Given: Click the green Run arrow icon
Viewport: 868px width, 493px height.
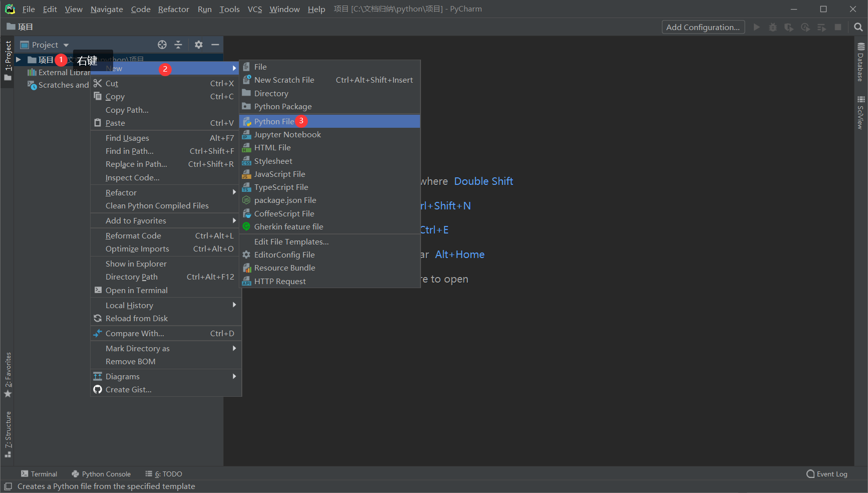Looking at the screenshot, I should click(x=757, y=27).
